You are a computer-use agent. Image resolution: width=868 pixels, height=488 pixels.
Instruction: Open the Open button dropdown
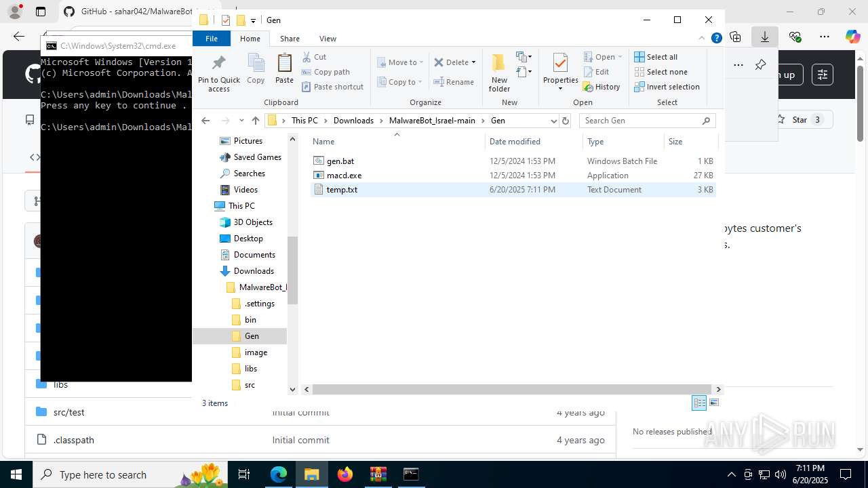point(620,57)
